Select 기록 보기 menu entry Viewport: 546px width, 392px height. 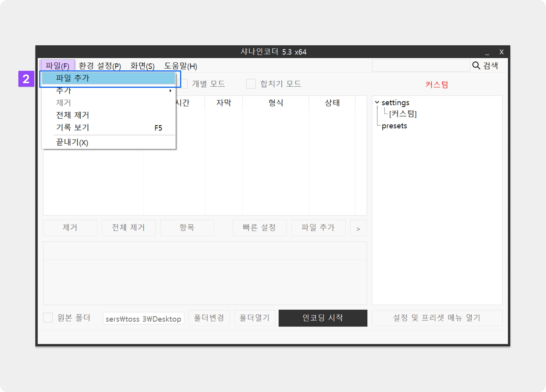[73, 128]
